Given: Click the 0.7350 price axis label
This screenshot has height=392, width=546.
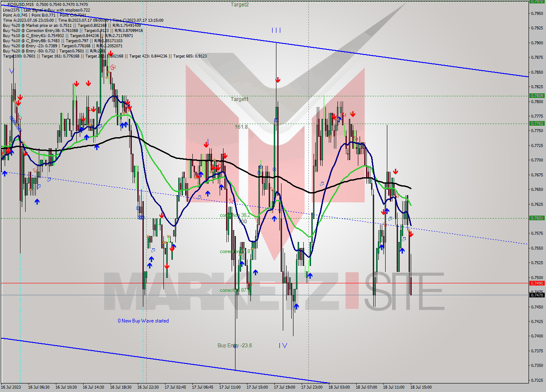Looking at the screenshot, I should point(537,365).
